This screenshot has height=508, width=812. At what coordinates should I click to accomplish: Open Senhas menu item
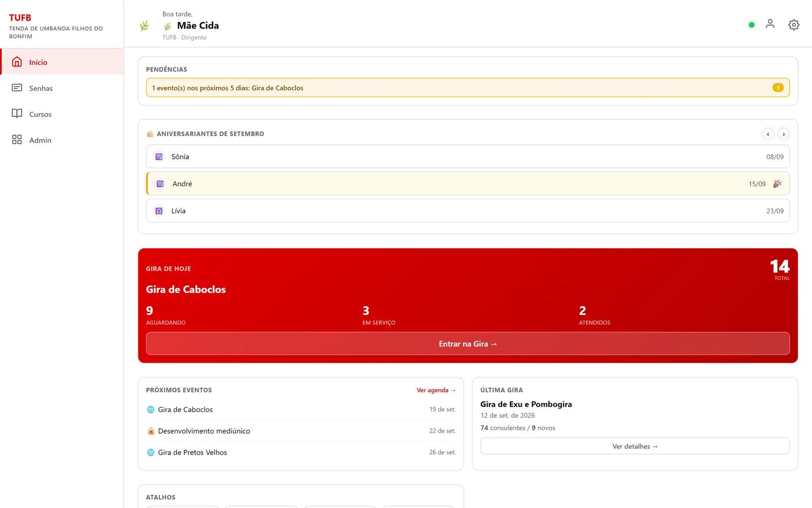point(62,88)
